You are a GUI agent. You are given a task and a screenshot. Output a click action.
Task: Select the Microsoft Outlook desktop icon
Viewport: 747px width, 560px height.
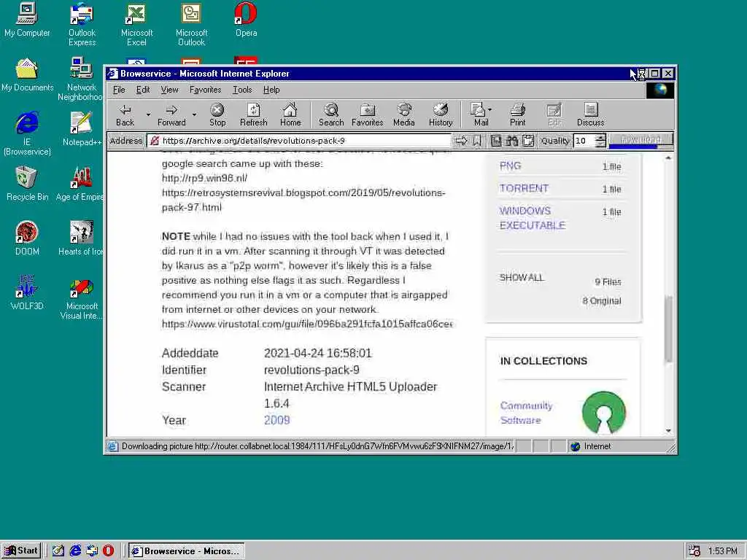tap(192, 24)
